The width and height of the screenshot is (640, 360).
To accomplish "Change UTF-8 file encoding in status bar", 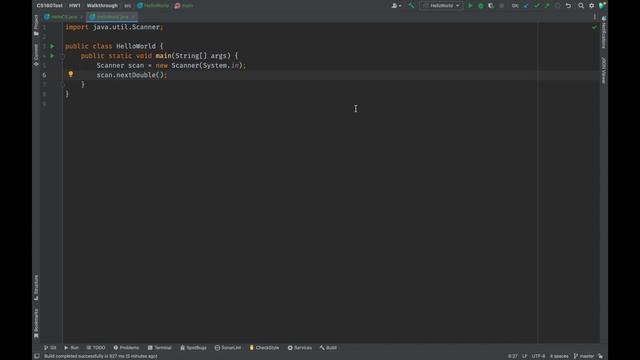I will [538, 356].
